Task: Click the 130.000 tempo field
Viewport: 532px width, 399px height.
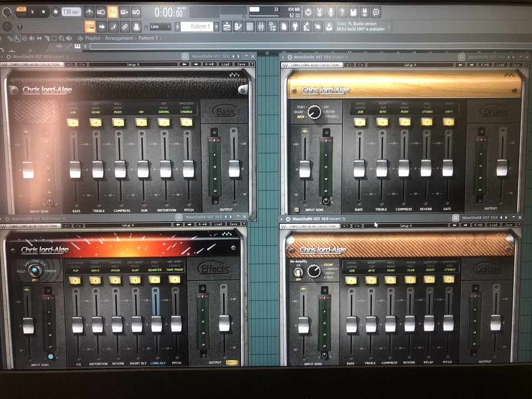Action: click(71, 12)
